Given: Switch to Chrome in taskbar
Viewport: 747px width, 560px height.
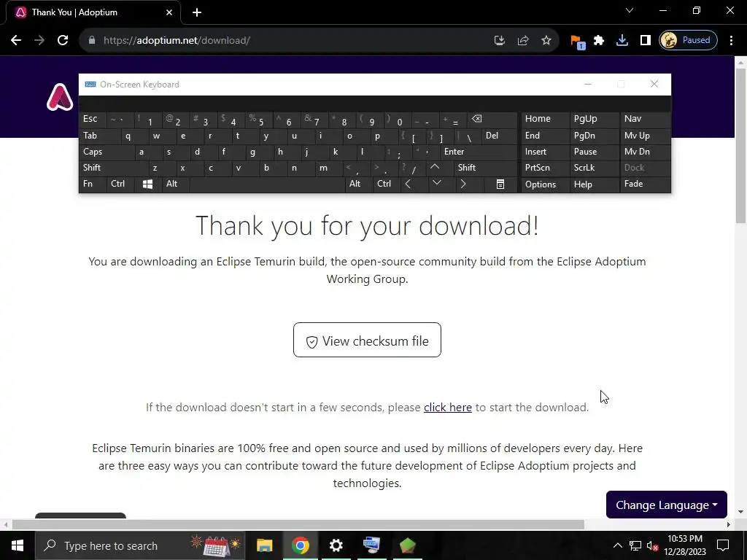Looking at the screenshot, I should point(300,545).
